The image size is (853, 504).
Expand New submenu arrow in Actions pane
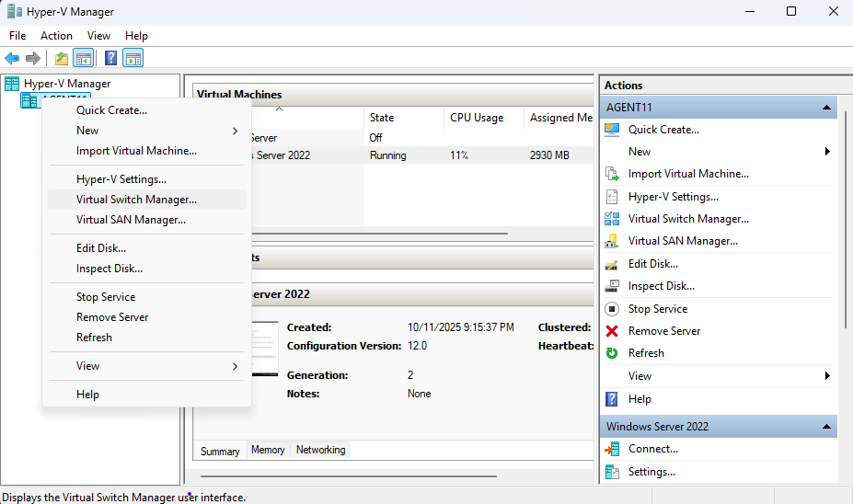tap(827, 152)
